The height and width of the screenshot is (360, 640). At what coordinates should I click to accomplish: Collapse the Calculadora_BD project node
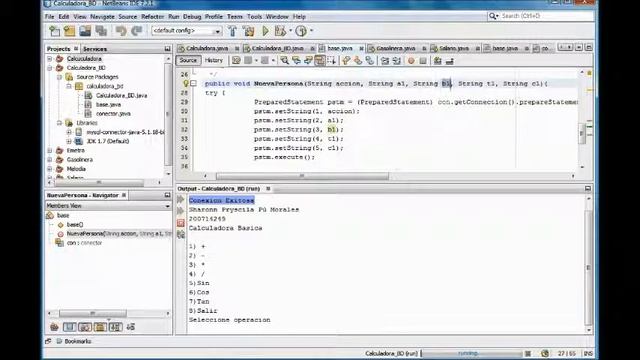tap(50, 68)
